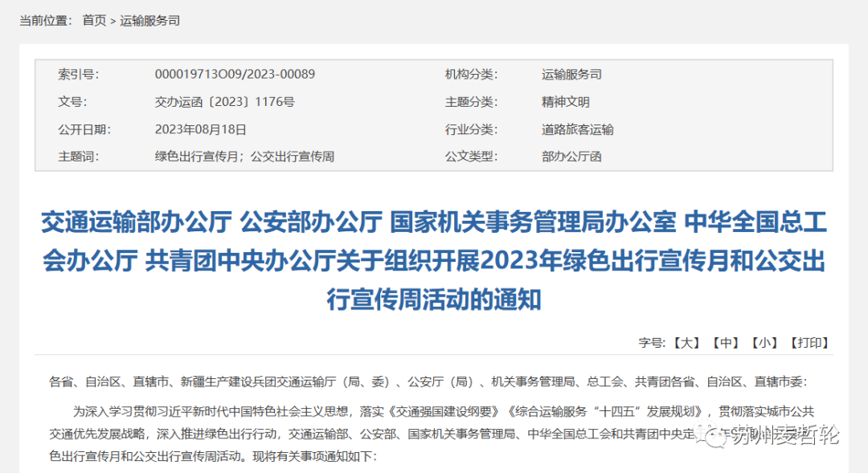Image resolution: width=868 pixels, height=473 pixels.
Task: Click the 打印 print button
Action: 809,343
